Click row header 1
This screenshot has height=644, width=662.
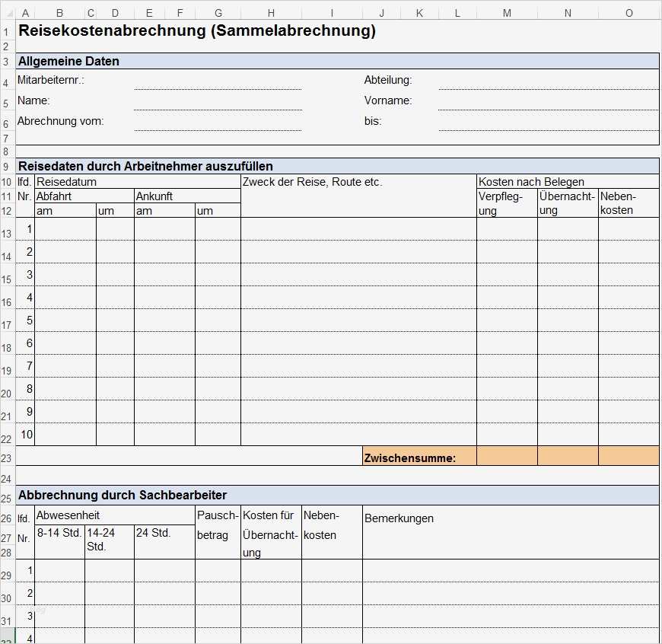point(6,32)
